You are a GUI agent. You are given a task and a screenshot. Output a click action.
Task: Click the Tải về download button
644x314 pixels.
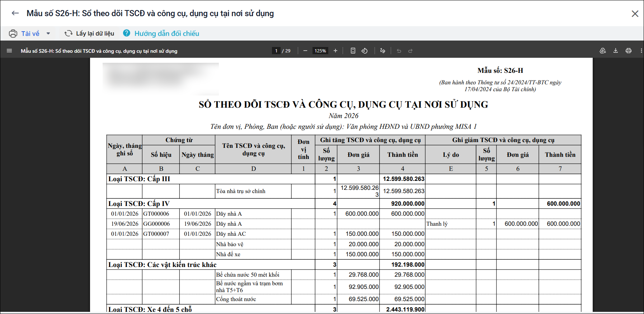point(30,34)
